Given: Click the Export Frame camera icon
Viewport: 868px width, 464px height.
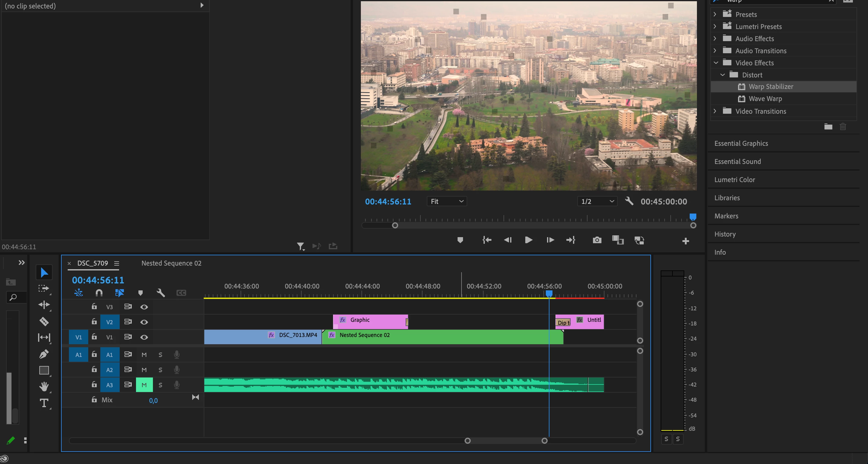Looking at the screenshot, I should 597,240.
